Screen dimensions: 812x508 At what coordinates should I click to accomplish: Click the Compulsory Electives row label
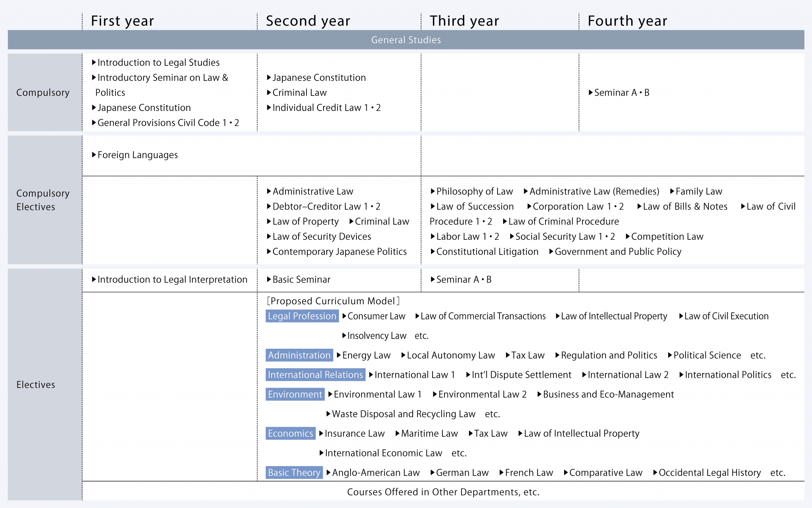coord(43,200)
